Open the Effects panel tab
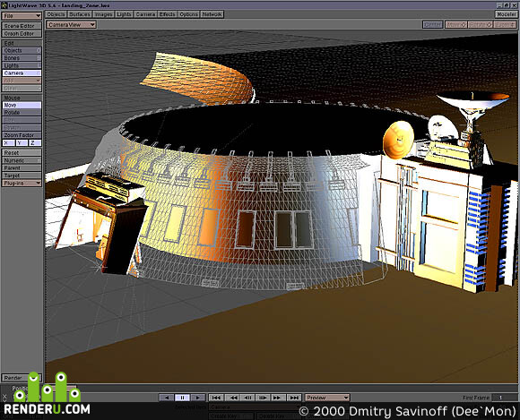 click(167, 14)
